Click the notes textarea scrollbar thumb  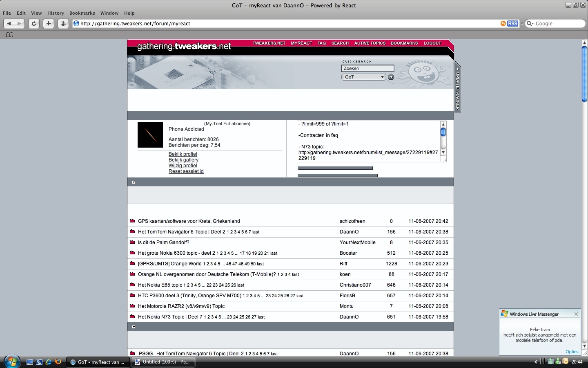point(443,132)
